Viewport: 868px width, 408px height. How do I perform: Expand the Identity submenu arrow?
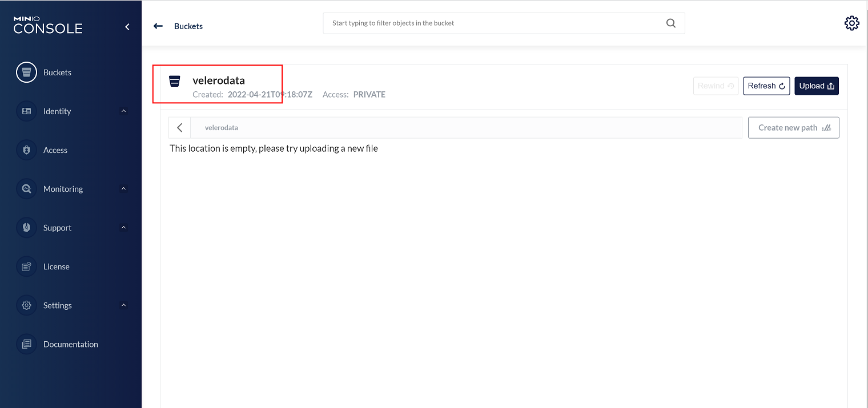(124, 111)
